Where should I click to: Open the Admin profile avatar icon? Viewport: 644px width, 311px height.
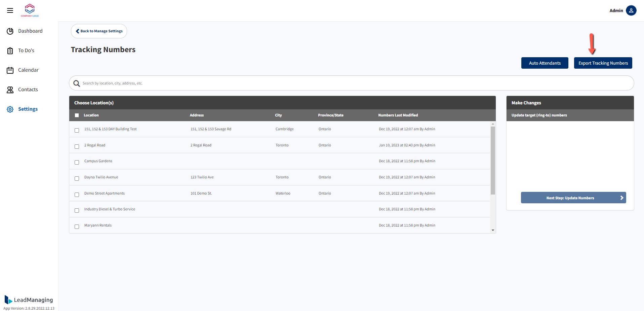(631, 10)
